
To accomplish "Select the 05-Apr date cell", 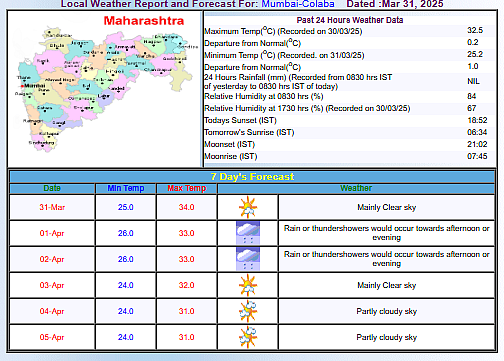I will click(52, 337).
